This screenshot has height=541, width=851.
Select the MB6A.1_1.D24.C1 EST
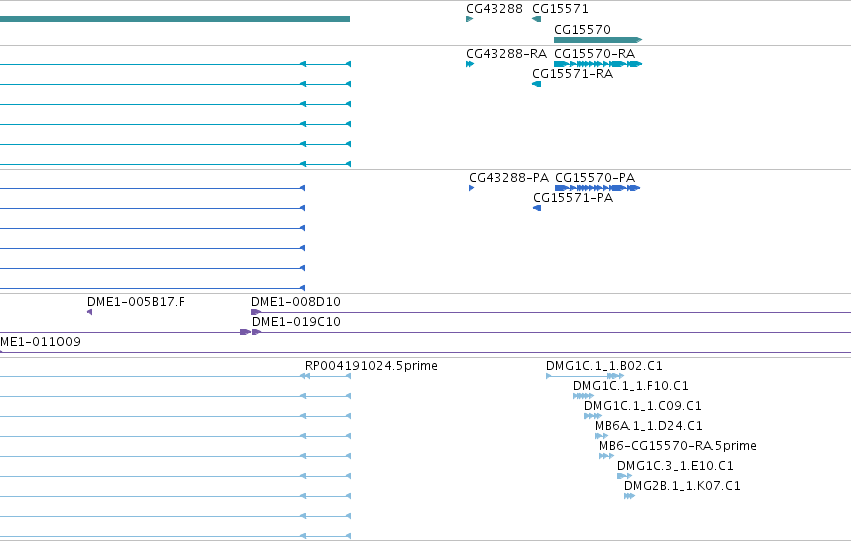pos(601,436)
